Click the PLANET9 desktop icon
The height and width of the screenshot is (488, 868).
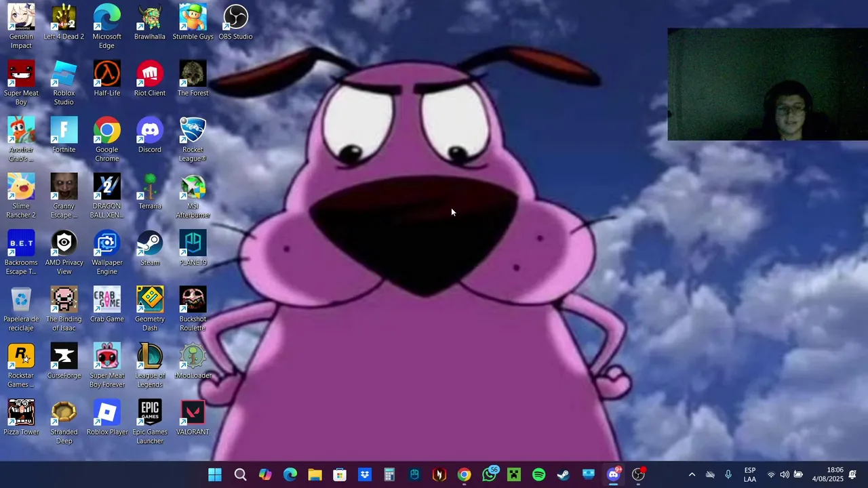[x=193, y=249]
